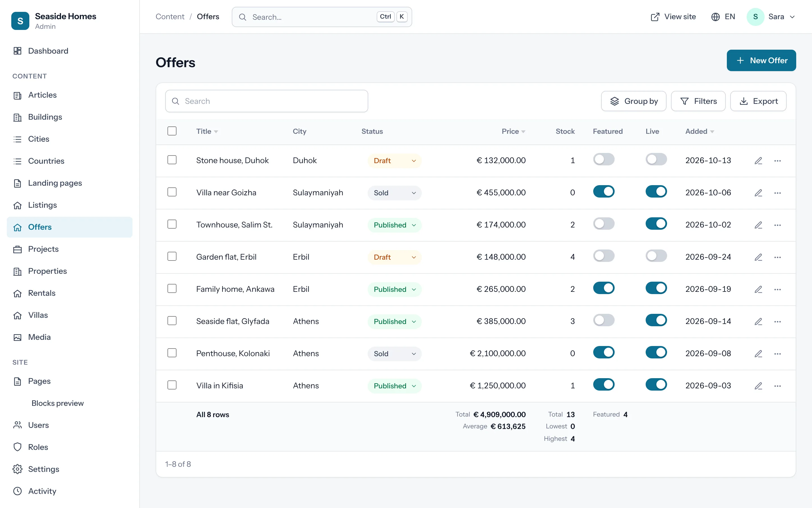Click the edit pencil for Family home, Ankawa
The width and height of the screenshot is (812, 508).
pos(758,289)
